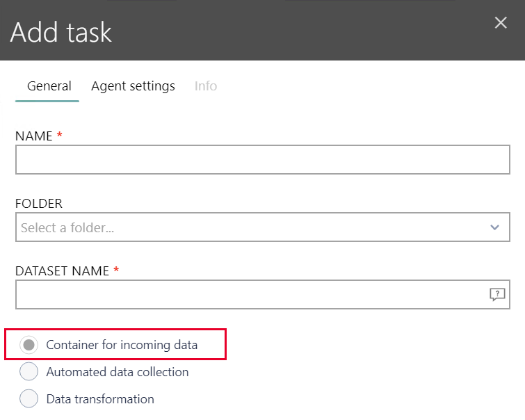
Task: Click the NAME field label
Action: [34, 136]
